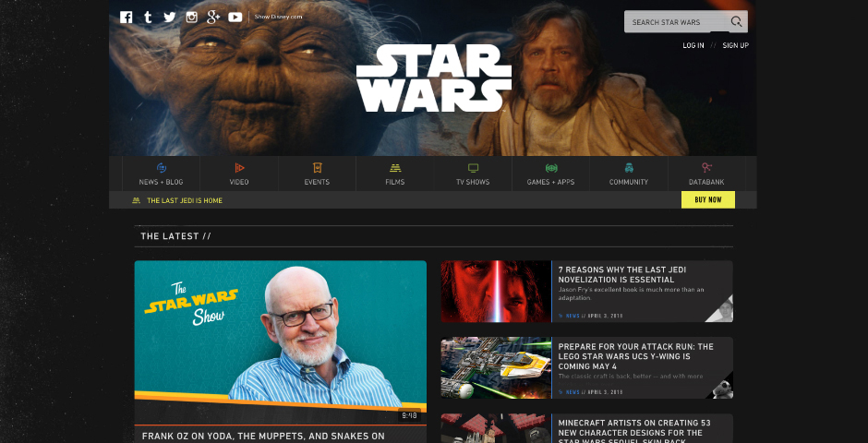Open the LEGO Y-Wing thumbnail image

click(496, 368)
